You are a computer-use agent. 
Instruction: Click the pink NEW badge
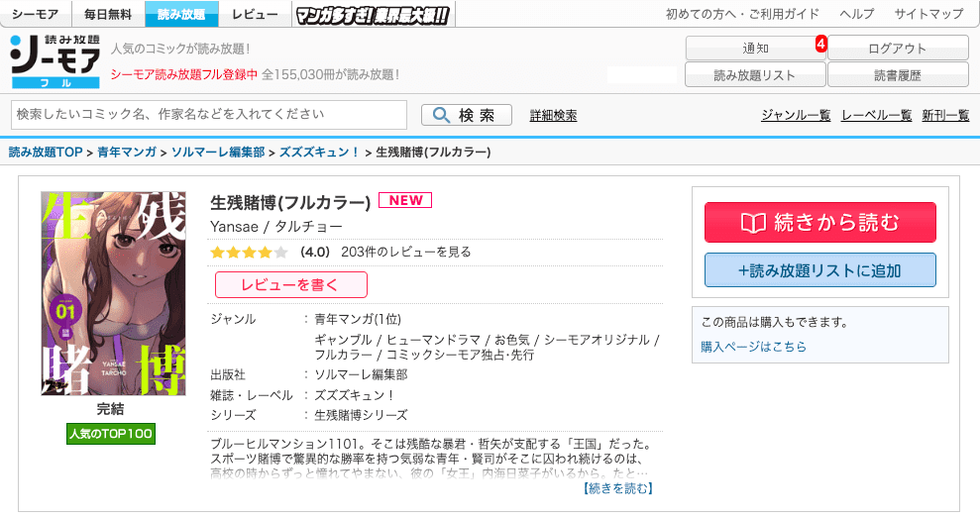pyautogui.click(x=405, y=200)
